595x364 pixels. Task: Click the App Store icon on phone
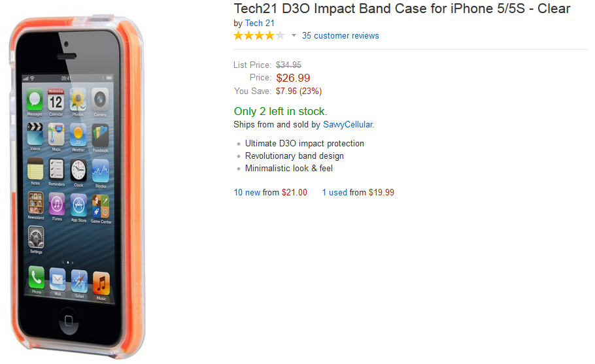click(78, 207)
